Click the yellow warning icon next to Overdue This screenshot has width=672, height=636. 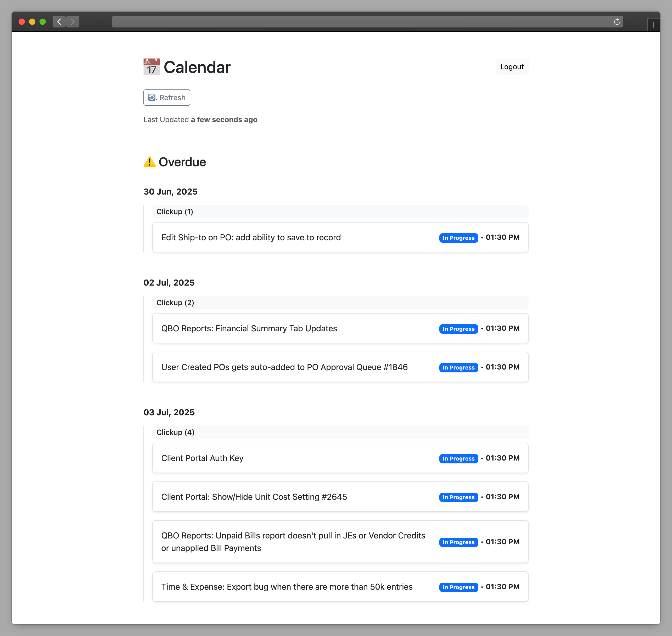point(150,162)
